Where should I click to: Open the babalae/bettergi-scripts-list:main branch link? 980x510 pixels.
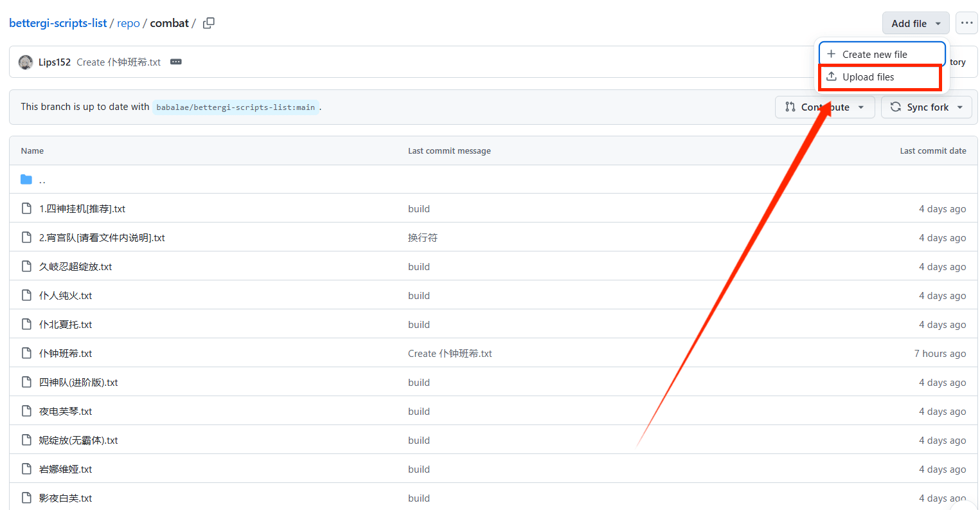235,107
